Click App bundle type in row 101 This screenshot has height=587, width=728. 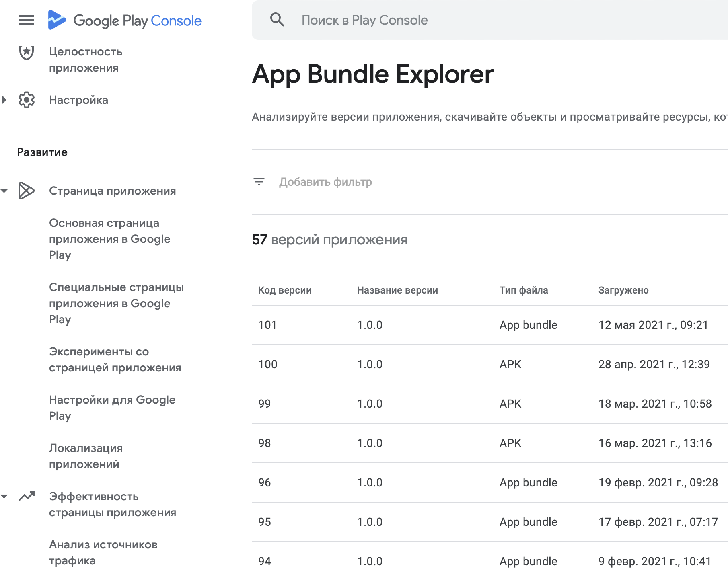[529, 325]
